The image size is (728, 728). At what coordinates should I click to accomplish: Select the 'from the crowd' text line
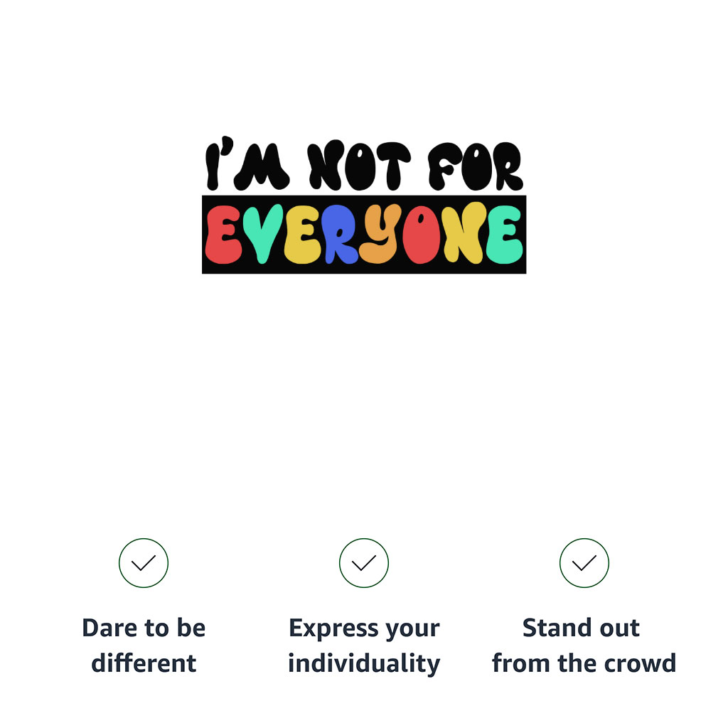tap(584, 663)
